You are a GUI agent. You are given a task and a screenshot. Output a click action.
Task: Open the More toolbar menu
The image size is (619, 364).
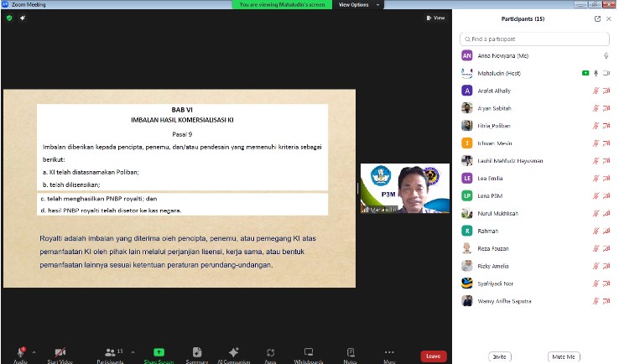[x=389, y=352]
